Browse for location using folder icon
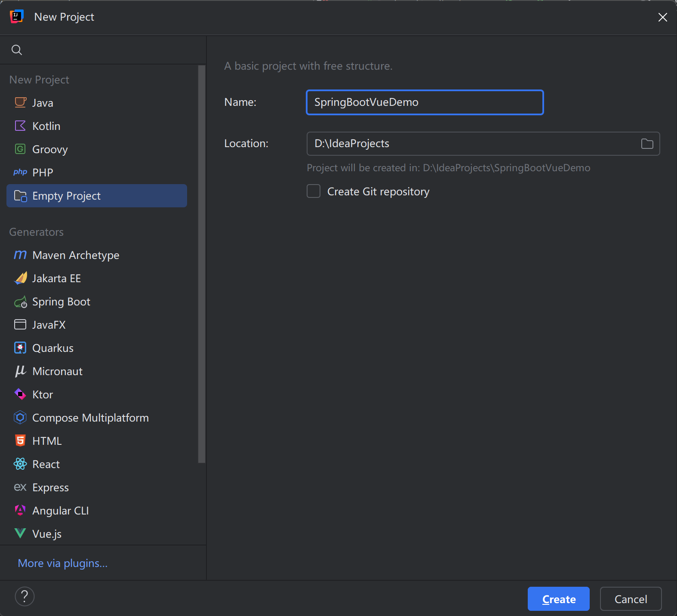677x616 pixels. (647, 144)
